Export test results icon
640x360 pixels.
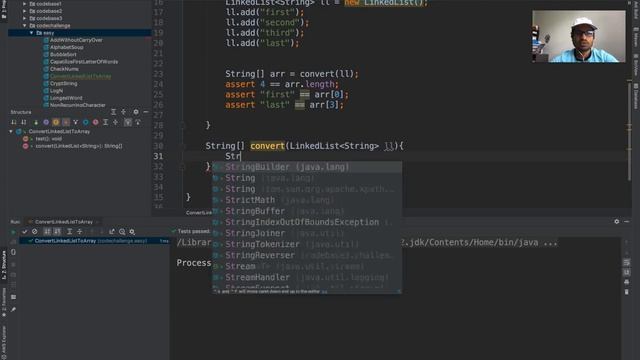112,231
